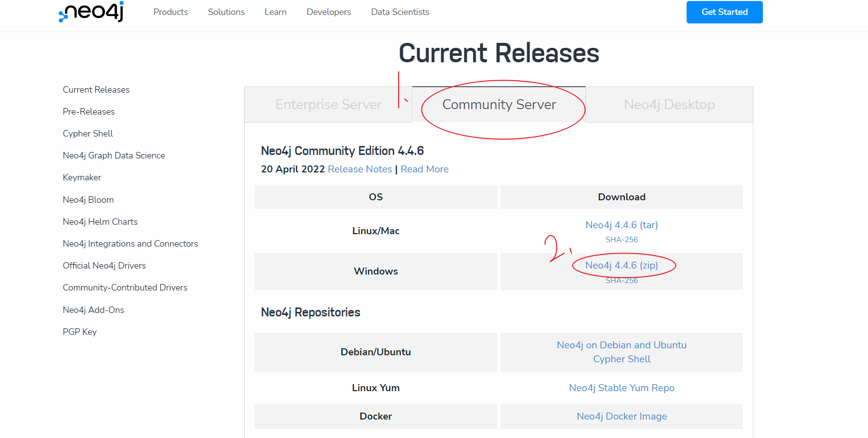Image resolution: width=868 pixels, height=438 pixels.
Task: Open SHA-256 link under zip download
Action: pos(621,281)
